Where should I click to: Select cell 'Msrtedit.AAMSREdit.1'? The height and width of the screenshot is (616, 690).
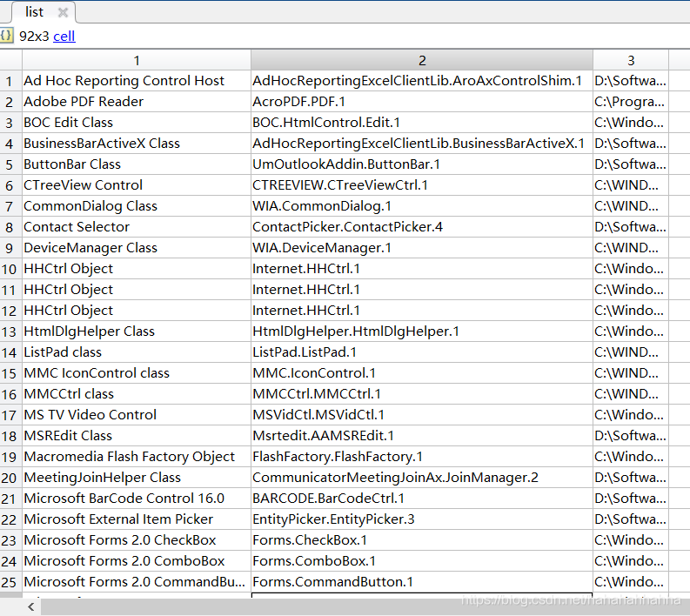tap(422, 436)
